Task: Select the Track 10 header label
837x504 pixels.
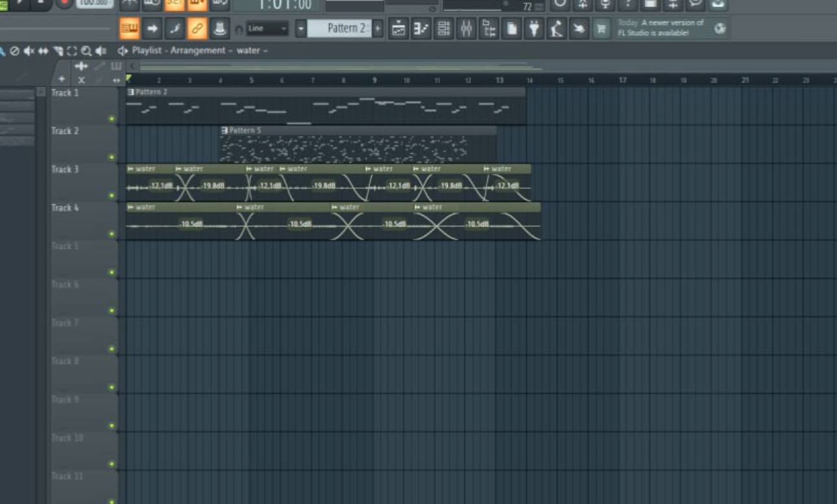Action: [x=67, y=438]
